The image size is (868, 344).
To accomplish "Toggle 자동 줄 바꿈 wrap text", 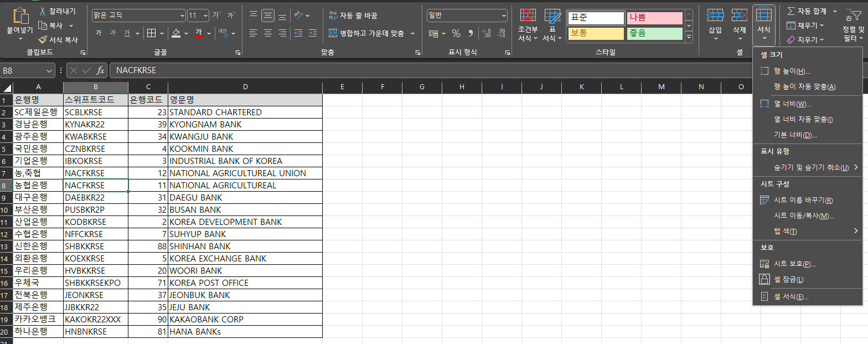I will pos(353,16).
